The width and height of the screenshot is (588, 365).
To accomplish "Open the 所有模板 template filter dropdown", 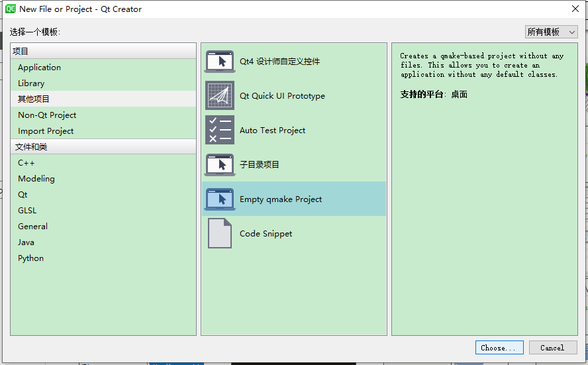I will click(551, 32).
